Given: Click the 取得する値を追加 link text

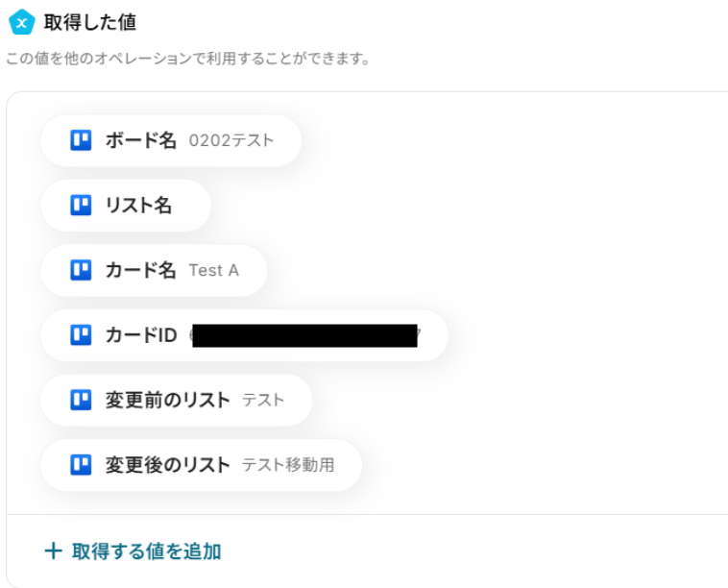Looking at the screenshot, I should pos(146,551).
